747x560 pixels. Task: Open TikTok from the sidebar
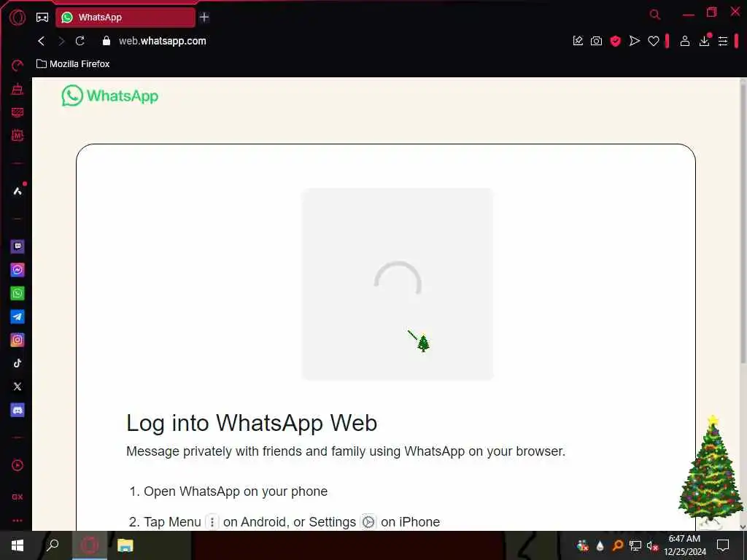tap(18, 363)
